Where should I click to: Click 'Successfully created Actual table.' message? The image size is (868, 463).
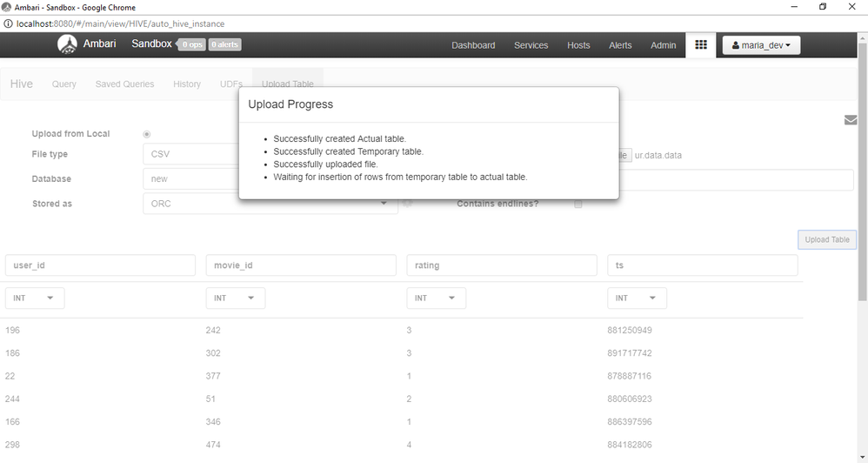point(340,139)
